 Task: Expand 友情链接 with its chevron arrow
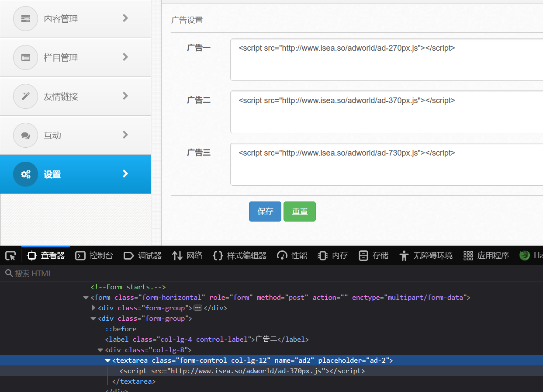tap(125, 96)
